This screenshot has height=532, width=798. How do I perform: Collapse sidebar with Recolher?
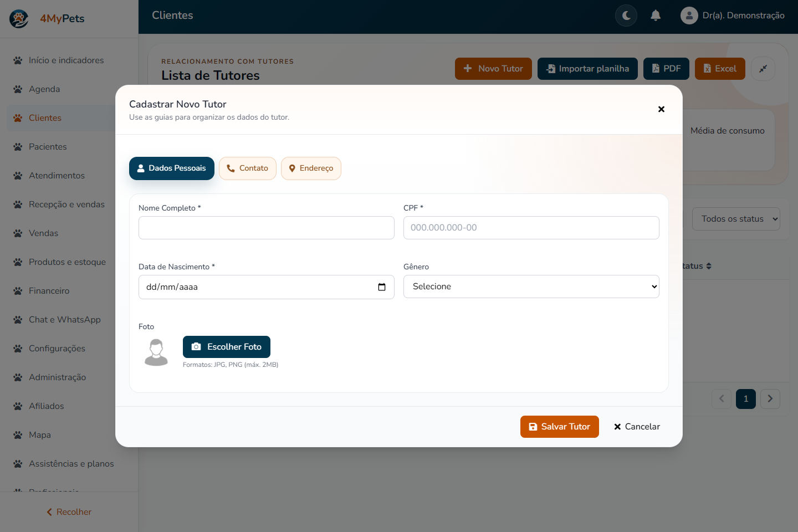(x=69, y=512)
